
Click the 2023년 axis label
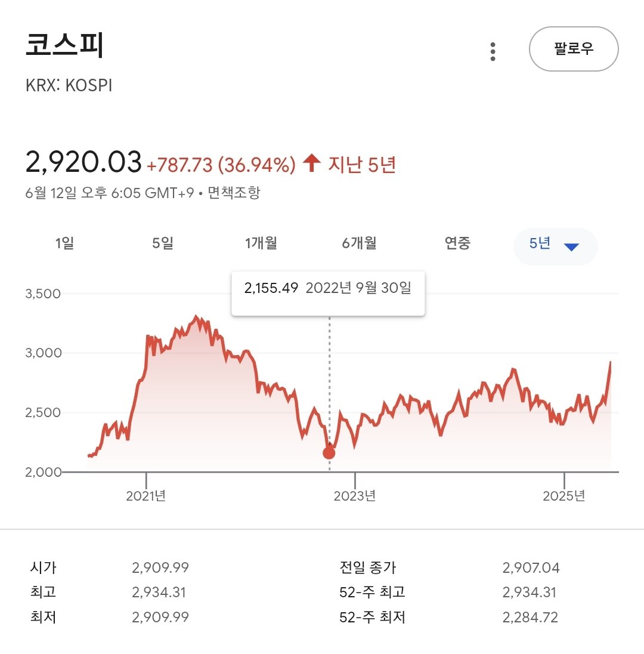pos(355,495)
